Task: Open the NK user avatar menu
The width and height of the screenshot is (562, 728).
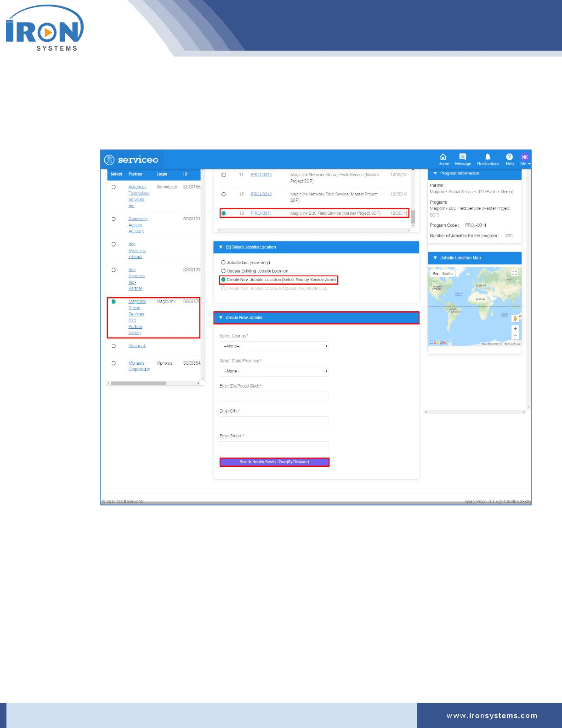Action: 525,157
